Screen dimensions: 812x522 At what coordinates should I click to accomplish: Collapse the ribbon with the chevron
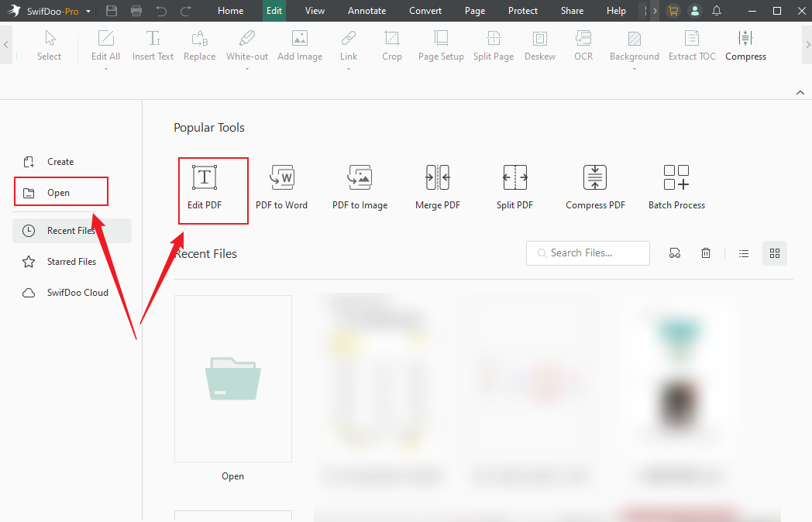coord(800,92)
